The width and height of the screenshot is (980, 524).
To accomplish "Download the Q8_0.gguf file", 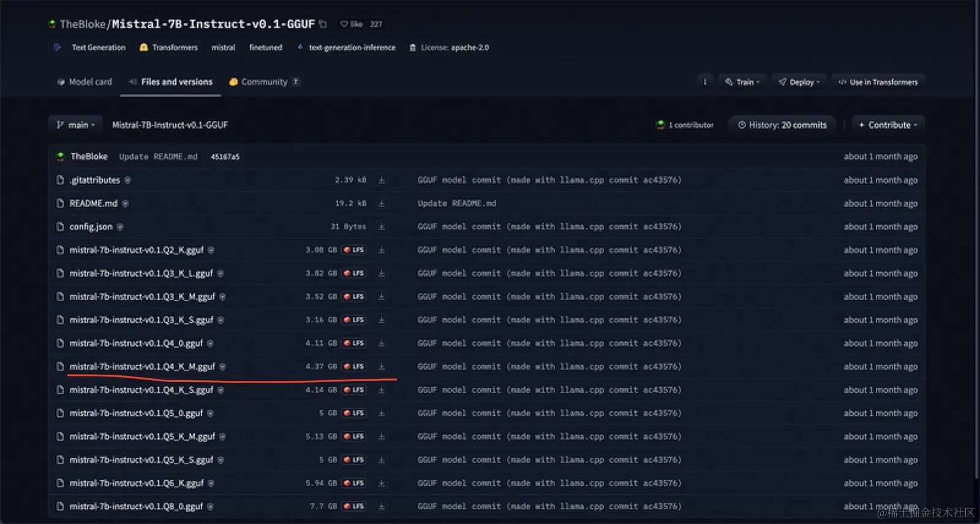I will (382, 506).
